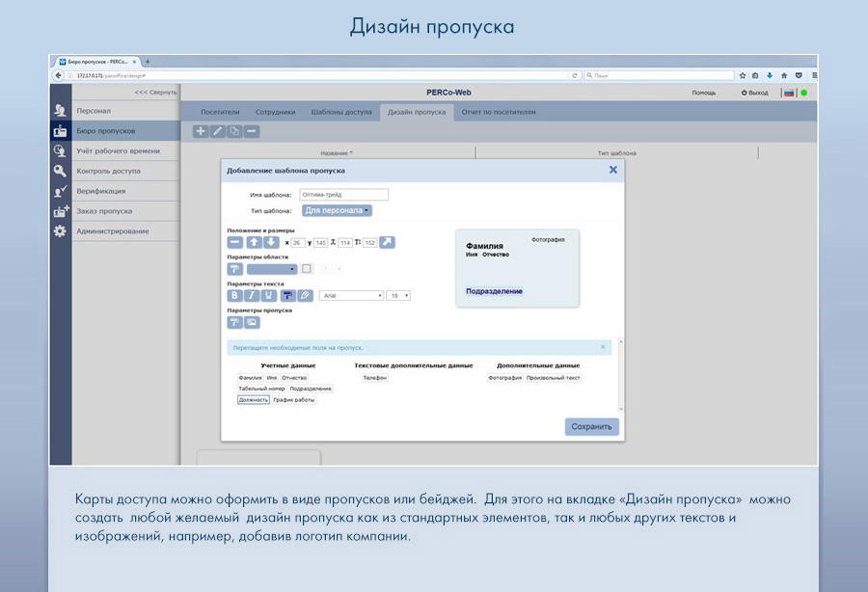Click the pass background image icon
The image size is (868, 592).
click(252, 323)
